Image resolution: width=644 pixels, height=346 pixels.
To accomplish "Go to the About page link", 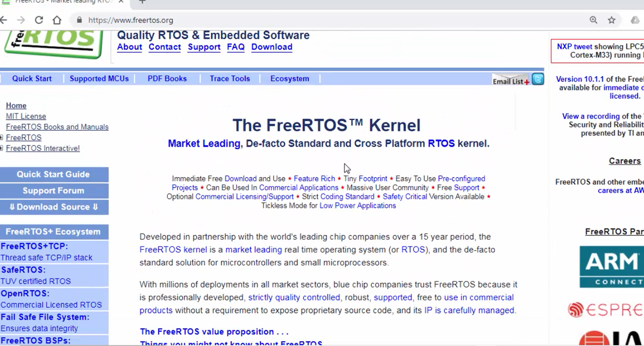I will point(130,47).
